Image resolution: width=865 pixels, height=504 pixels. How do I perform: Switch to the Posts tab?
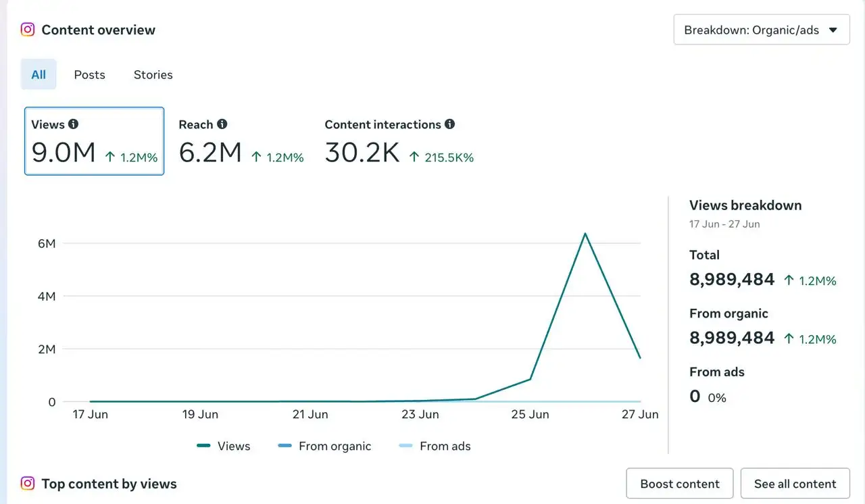[x=90, y=75]
